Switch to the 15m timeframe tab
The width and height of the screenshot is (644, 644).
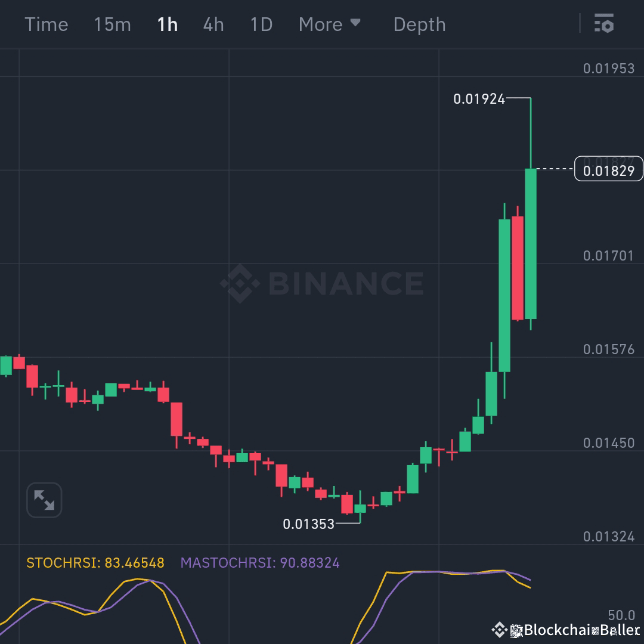(112, 24)
